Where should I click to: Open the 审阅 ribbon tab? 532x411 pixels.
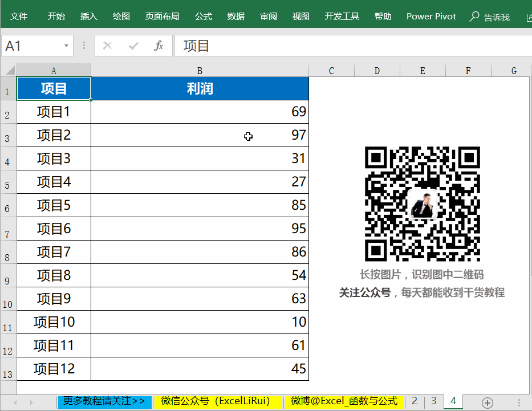[x=269, y=17]
